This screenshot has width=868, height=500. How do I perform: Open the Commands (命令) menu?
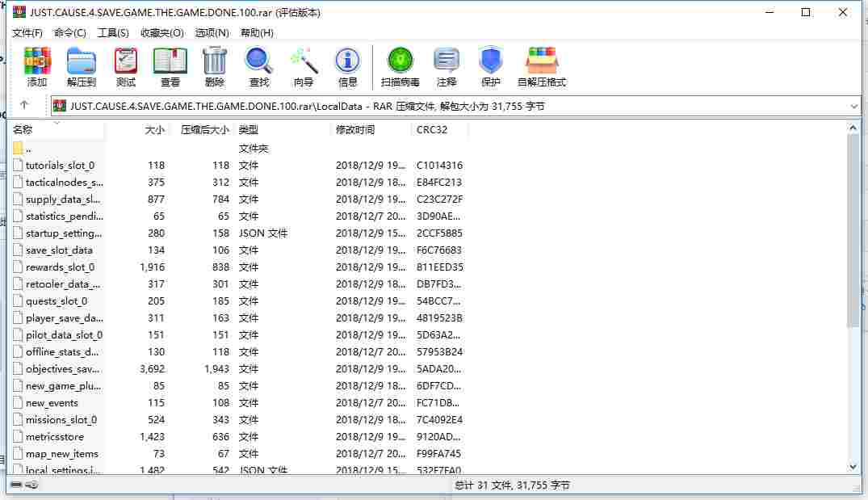[69, 32]
